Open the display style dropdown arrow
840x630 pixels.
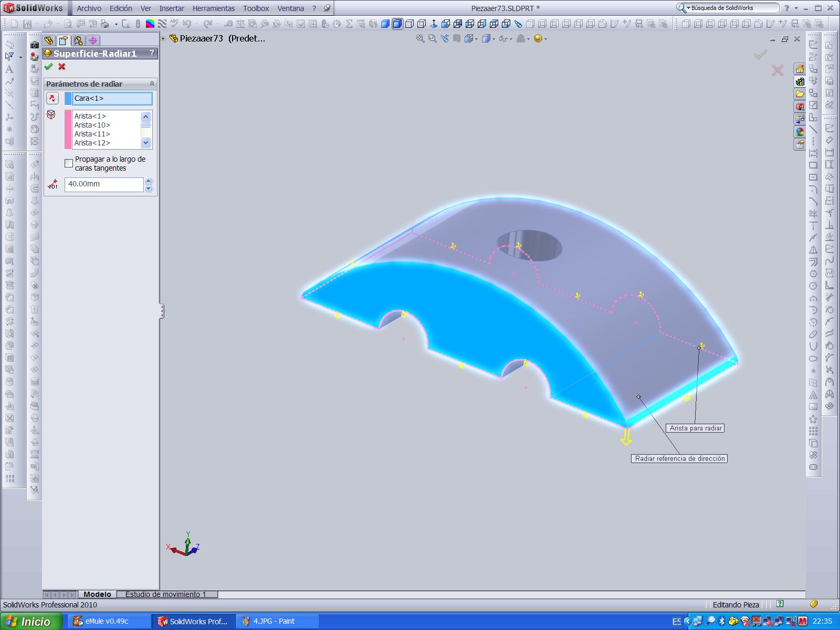pos(493,39)
